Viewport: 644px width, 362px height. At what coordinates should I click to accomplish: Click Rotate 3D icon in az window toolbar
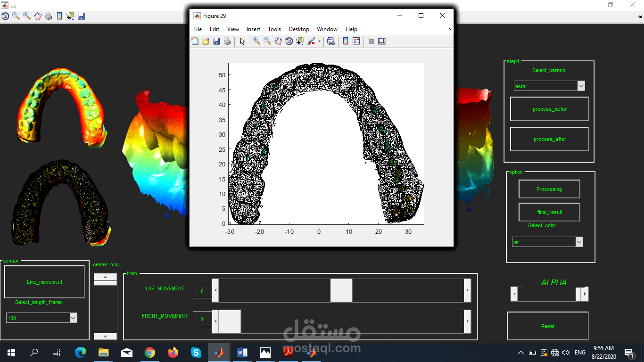pos(5,16)
